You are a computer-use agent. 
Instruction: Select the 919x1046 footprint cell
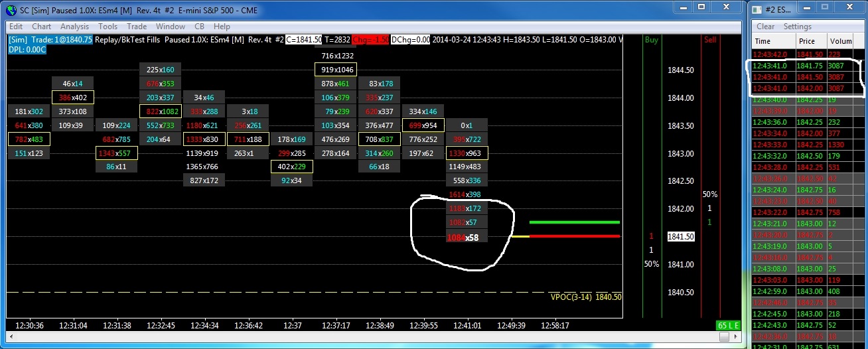[336, 70]
